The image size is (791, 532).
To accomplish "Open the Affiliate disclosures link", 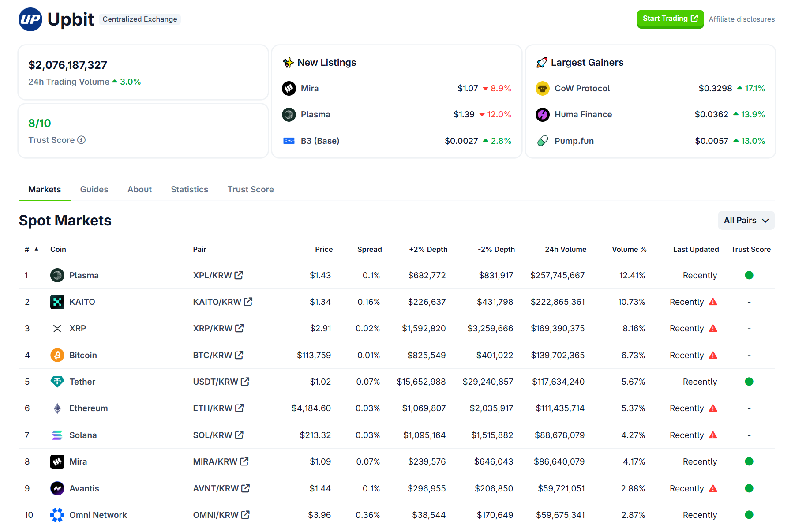I will 741,19.
